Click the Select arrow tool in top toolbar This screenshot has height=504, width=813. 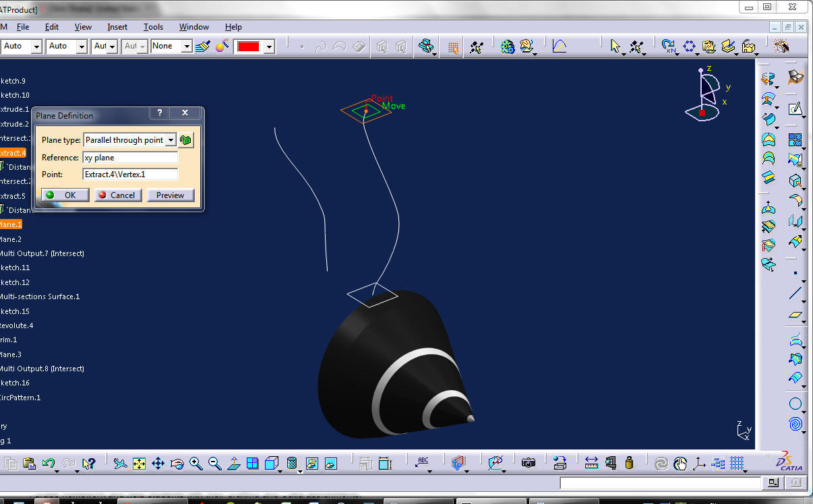click(x=615, y=46)
